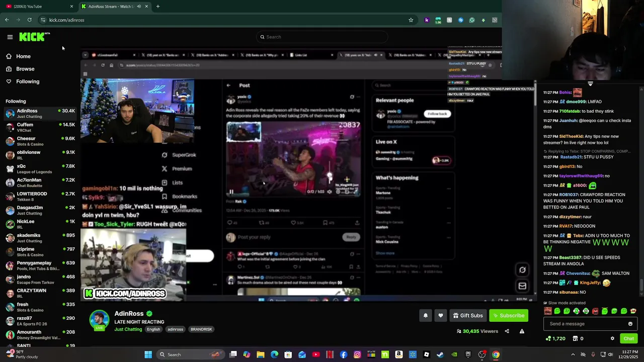Open LOWTIERGOD channel in sidebar

tap(40, 197)
